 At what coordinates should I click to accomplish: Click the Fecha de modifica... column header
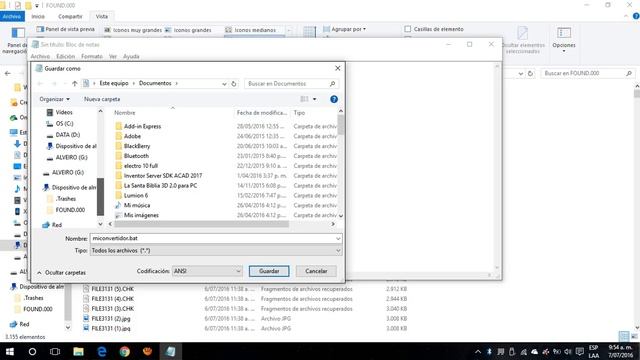click(x=262, y=113)
